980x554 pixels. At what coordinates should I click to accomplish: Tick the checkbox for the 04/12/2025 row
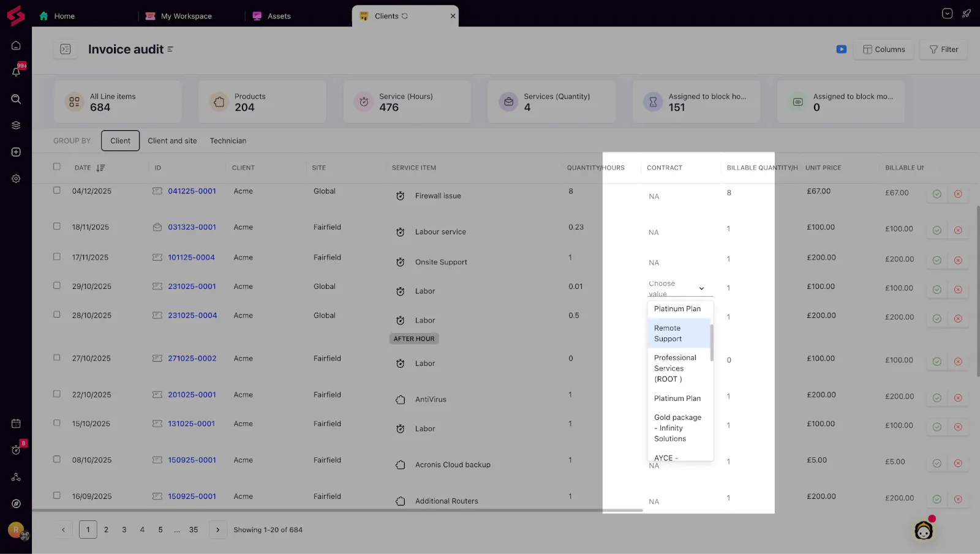[x=57, y=190]
